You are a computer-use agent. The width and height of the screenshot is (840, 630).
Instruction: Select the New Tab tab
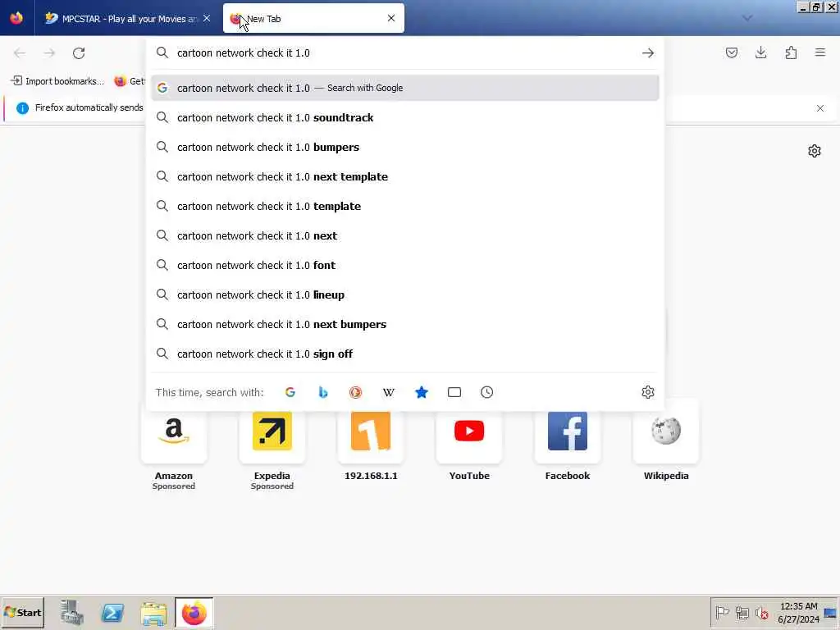coord(313,19)
